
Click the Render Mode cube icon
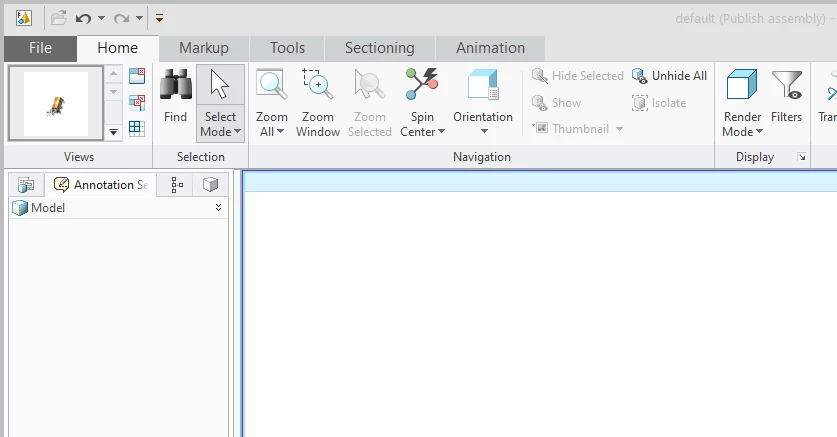tap(742, 85)
